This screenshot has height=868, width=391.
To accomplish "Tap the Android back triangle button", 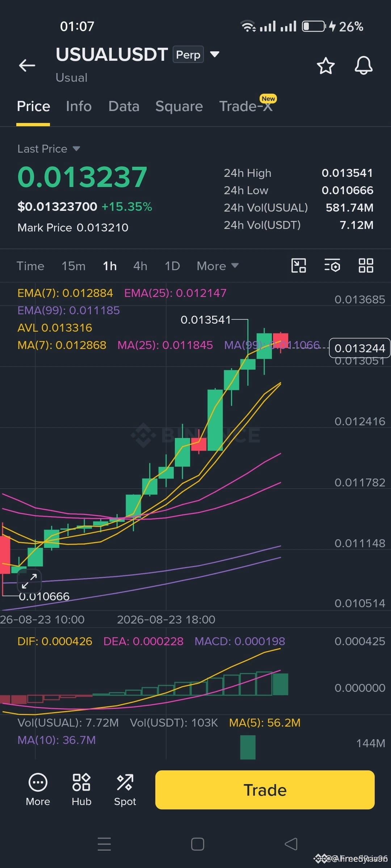I will pyautogui.click(x=291, y=844).
